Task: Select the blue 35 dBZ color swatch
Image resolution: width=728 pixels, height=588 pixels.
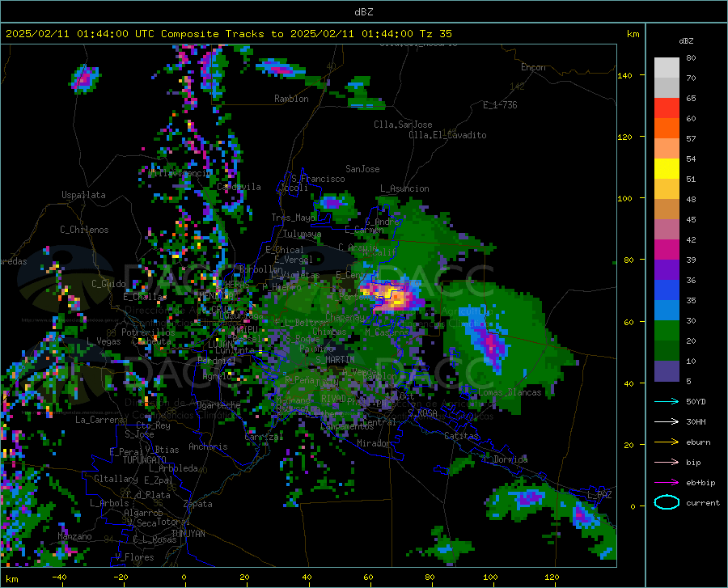Action: click(x=667, y=290)
